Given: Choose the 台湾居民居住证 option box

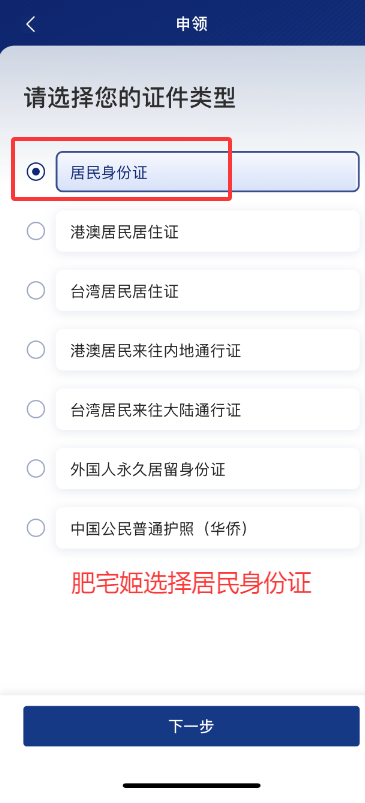Looking at the screenshot, I should point(208,291).
